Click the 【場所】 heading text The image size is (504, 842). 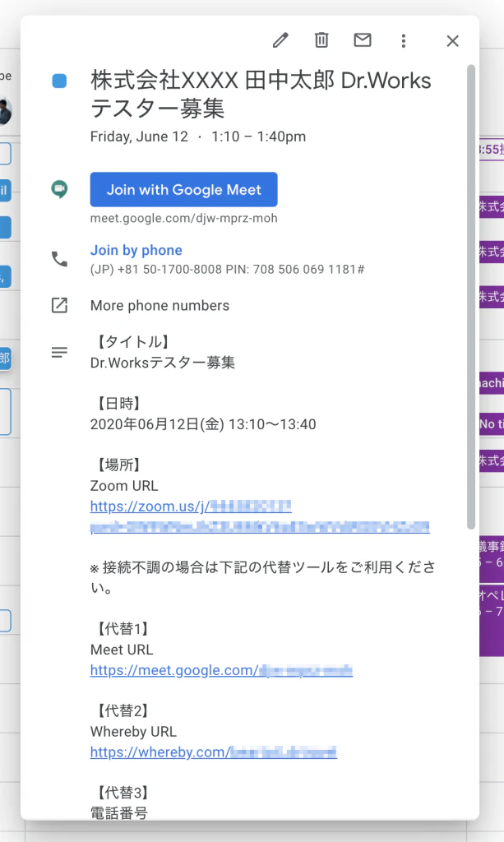tap(118, 465)
